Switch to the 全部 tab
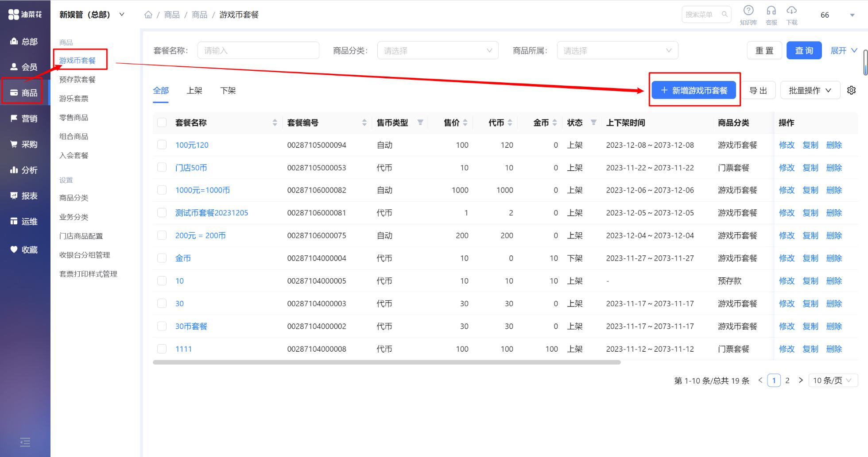 161,91
